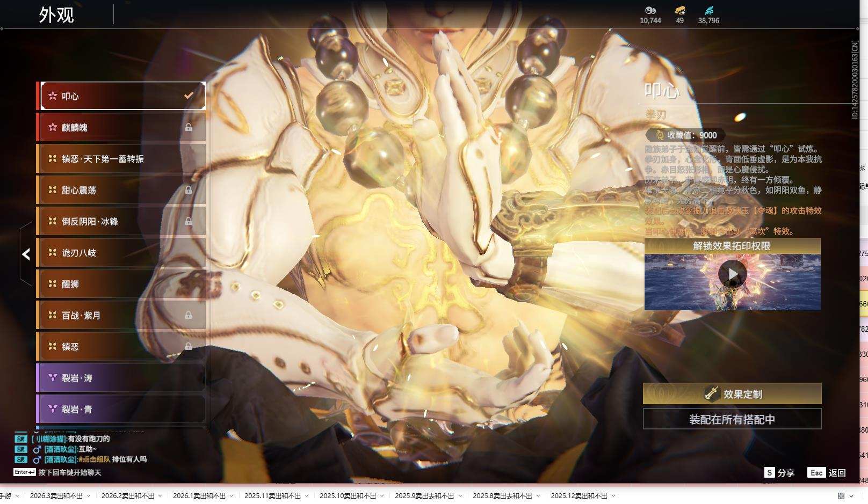
Task: Switch to the 2025.11卖出和不出 sheet tab
Action: [x=273, y=496]
